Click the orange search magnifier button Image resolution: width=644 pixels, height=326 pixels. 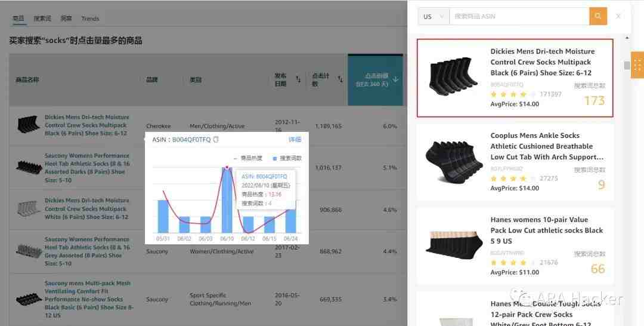(598, 16)
